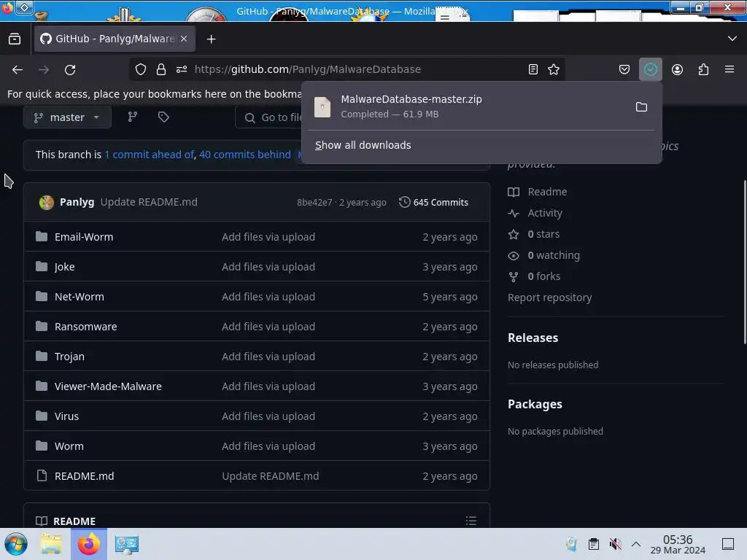List all tabs dropdown arrow
Screen dimensions: 747x560
coord(732,39)
